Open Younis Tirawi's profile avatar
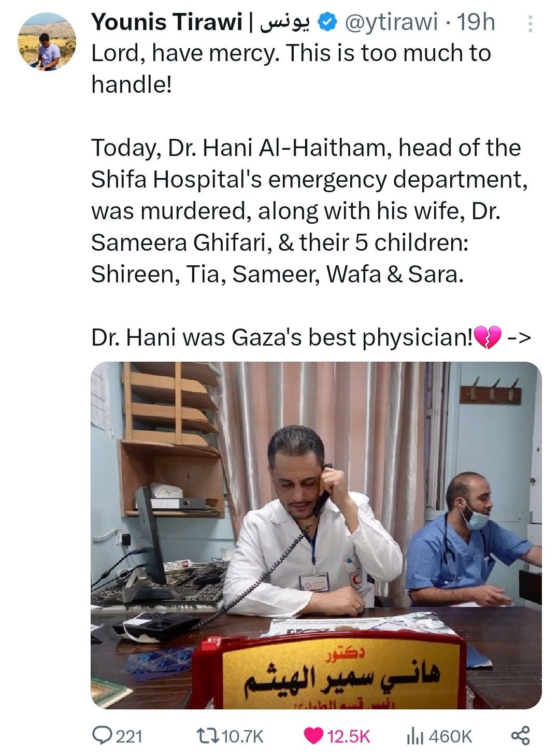Image resolution: width=559 pixels, height=756 pixels. point(47,42)
